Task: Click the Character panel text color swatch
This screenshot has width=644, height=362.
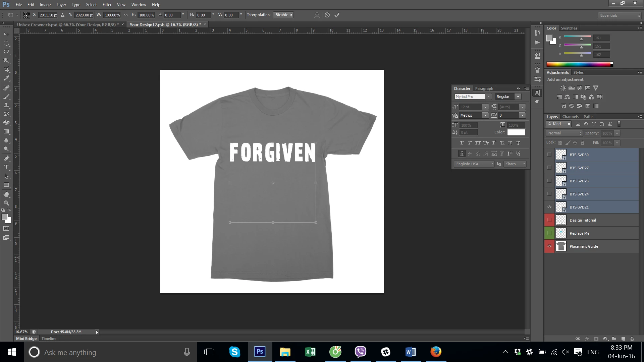Action: 516,132
